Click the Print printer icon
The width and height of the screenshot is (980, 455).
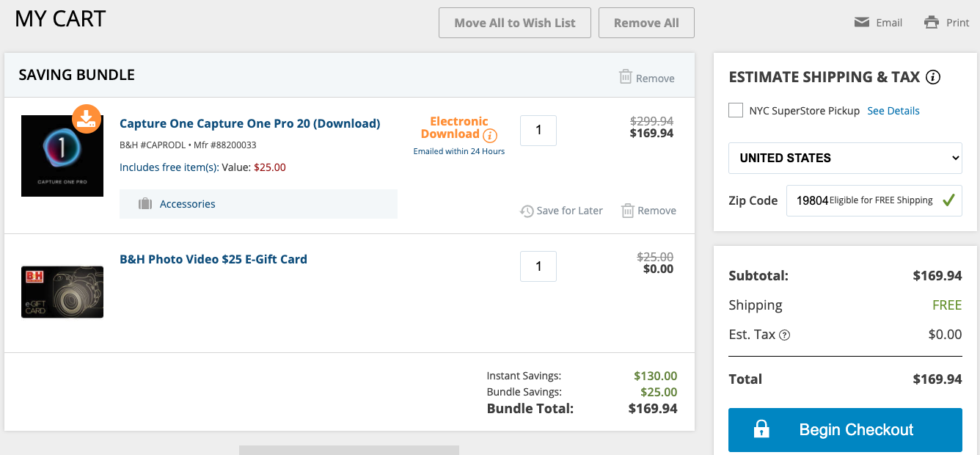tap(932, 23)
